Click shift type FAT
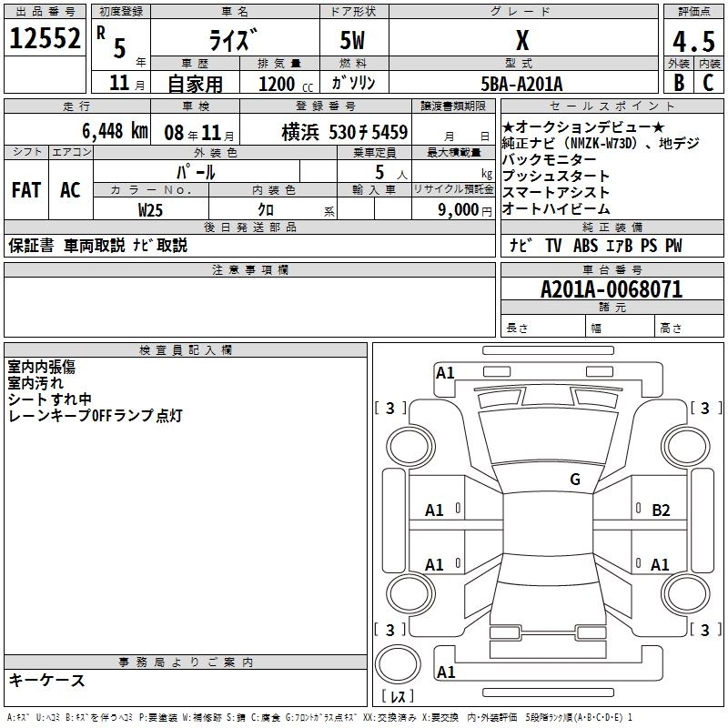The image size is (728, 728). pyautogui.click(x=26, y=190)
